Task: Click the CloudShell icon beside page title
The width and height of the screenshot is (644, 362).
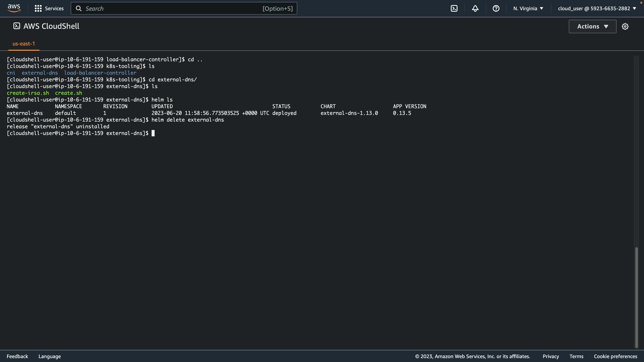Action: pyautogui.click(x=16, y=26)
